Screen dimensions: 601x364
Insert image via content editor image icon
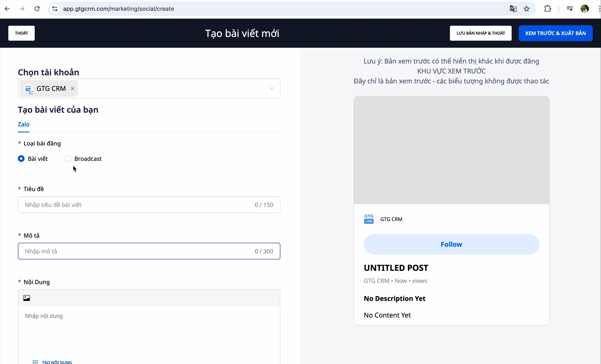(27, 298)
